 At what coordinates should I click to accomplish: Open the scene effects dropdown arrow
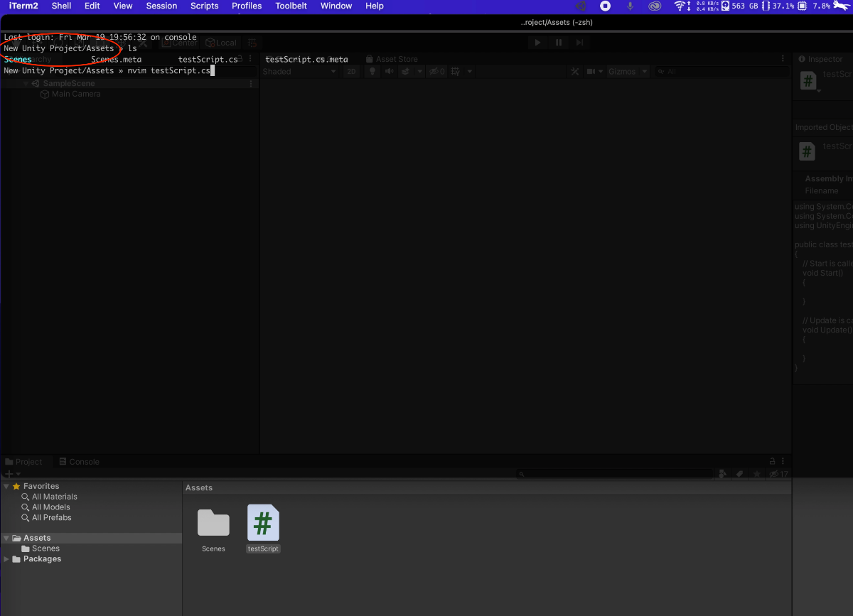coord(419,72)
